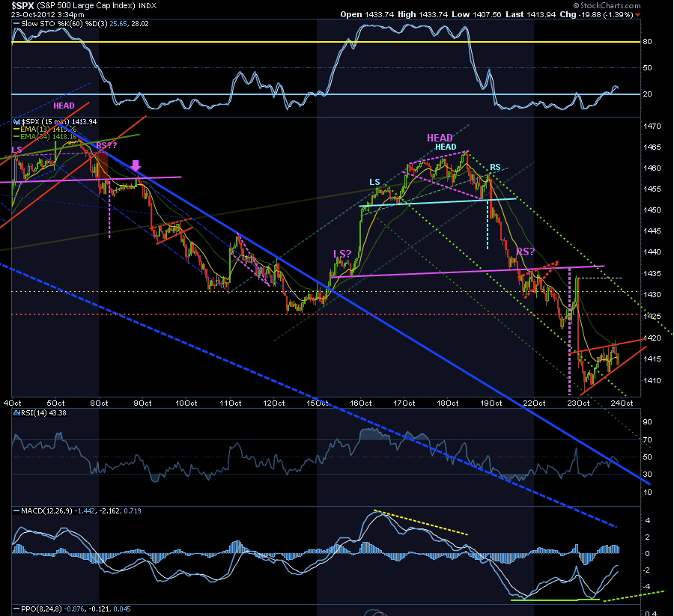
Task: Click the stochastic 80 axis label
Action: coord(647,42)
